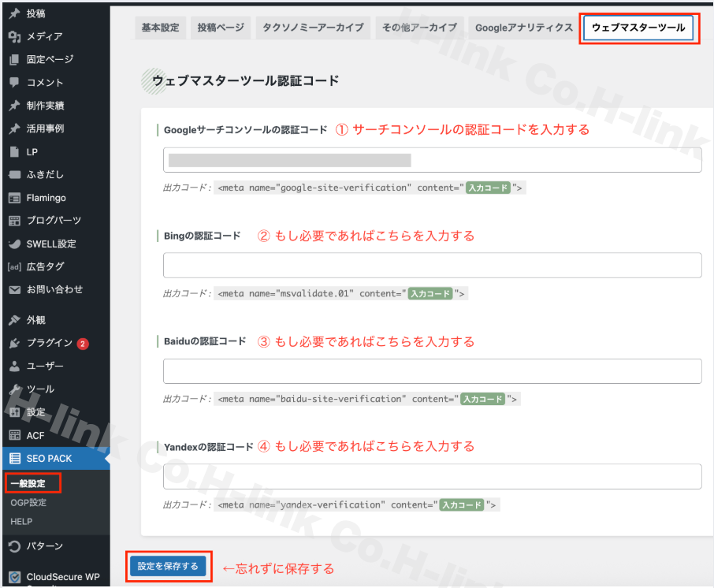Image resolution: width=714 pixels, height=588 pixels.
Task: Click the Bingの認証コード input field
Action: pyautogui.click(x=432, y=265)
